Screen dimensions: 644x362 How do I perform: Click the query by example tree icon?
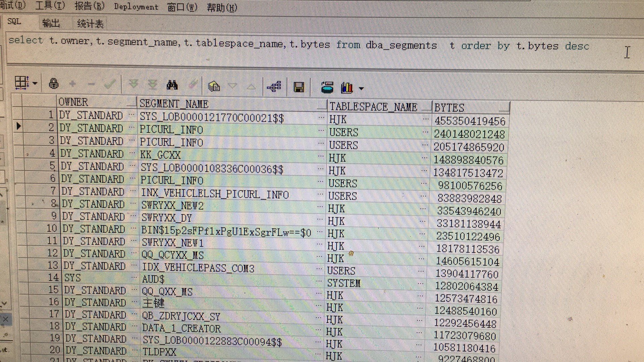click(274, 87)
